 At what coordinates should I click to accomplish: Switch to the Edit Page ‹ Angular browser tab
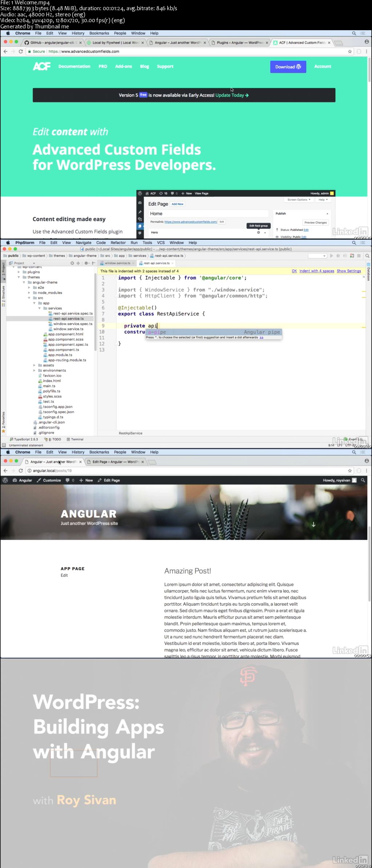(116, 462)
